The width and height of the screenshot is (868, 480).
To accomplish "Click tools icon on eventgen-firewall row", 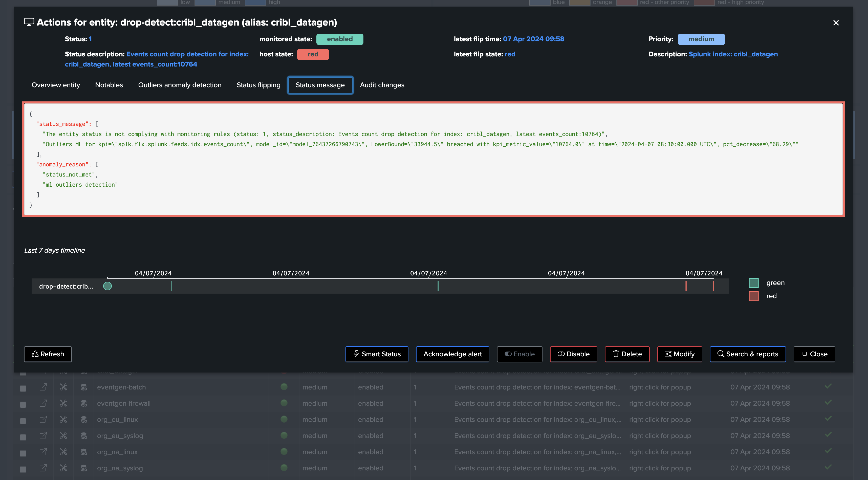I will [x=63, y=403].
